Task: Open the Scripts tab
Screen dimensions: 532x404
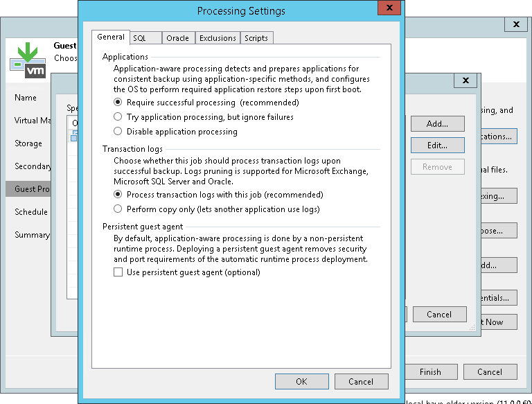Action: click(256, 38)
